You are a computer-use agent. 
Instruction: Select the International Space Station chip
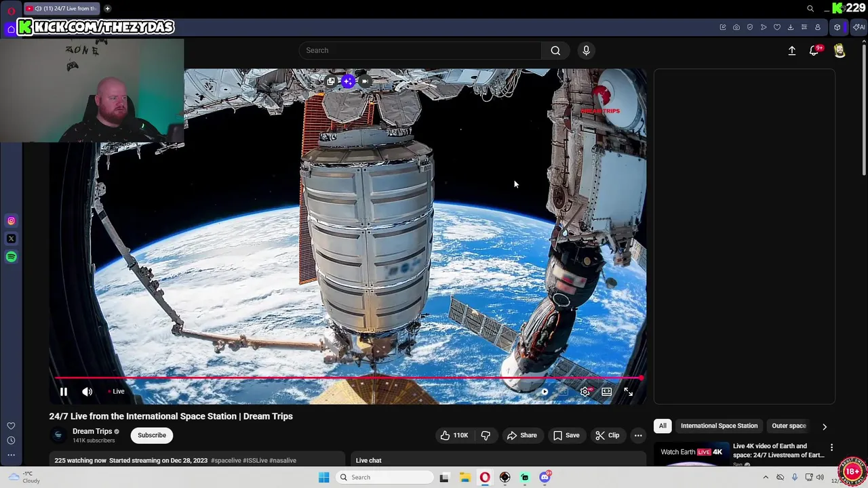[719, 426]
